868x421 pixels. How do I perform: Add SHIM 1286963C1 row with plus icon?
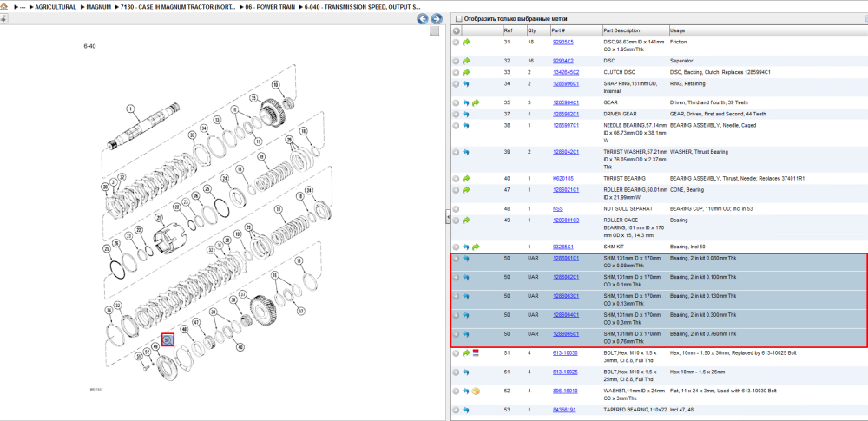[457, 296]
